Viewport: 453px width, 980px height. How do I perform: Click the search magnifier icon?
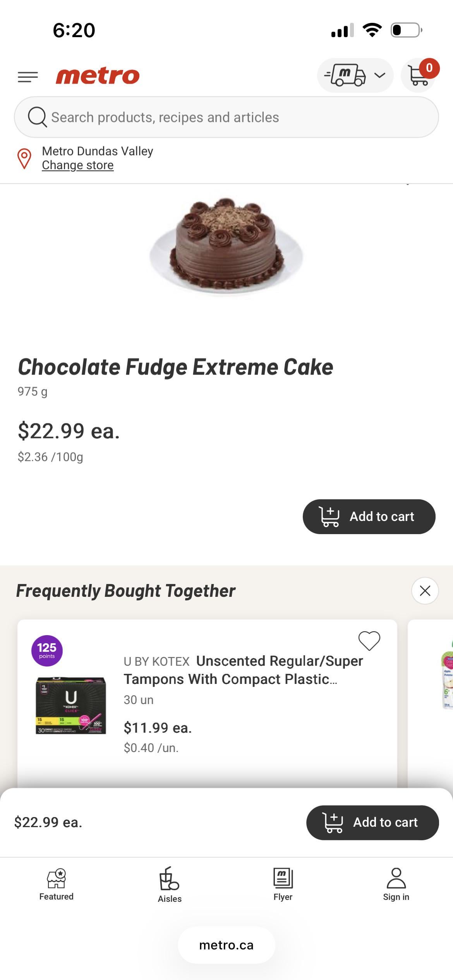pyautogui.click(x=37, y=117)
